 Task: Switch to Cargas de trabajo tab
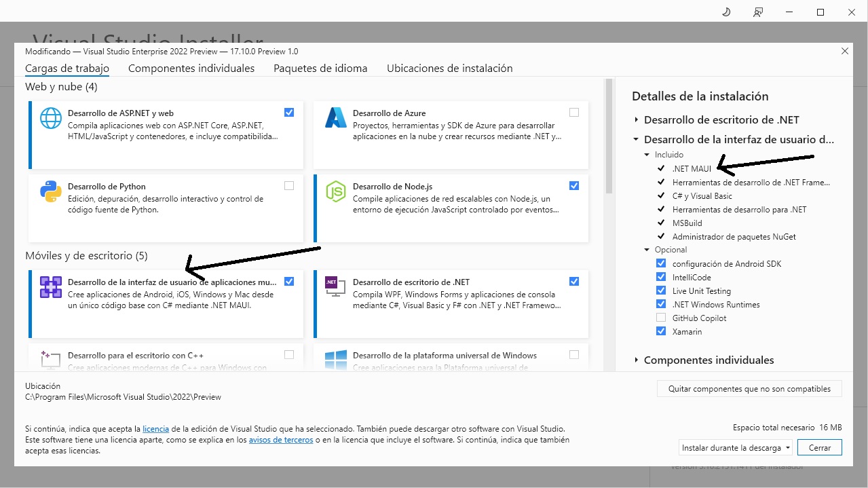click(x=67, y=69)
